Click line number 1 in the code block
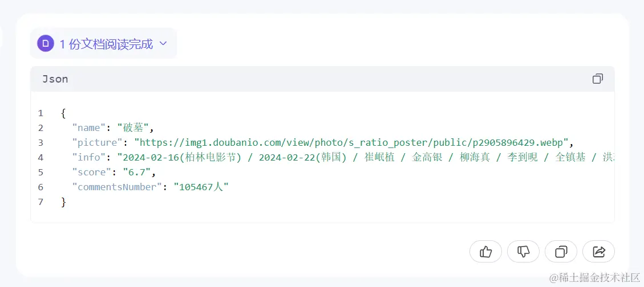The height and width of the screenshot is (287, 644). 40,113
